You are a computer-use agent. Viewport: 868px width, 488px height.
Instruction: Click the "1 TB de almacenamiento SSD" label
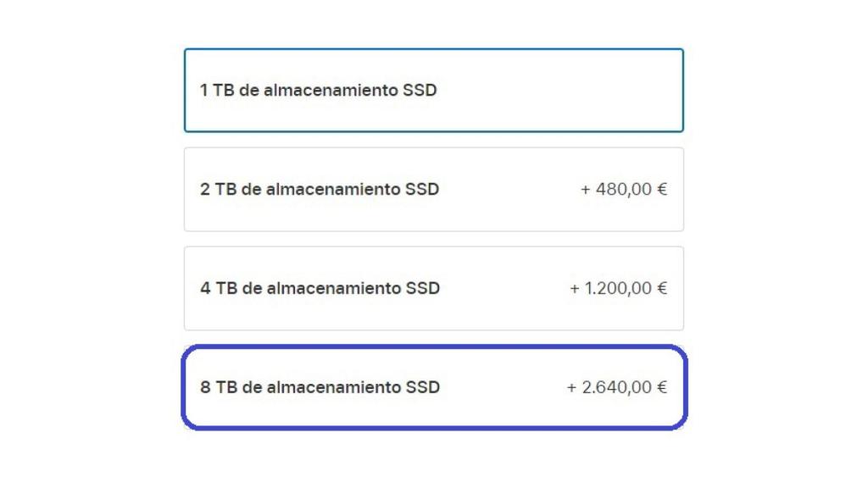(319, 90)
